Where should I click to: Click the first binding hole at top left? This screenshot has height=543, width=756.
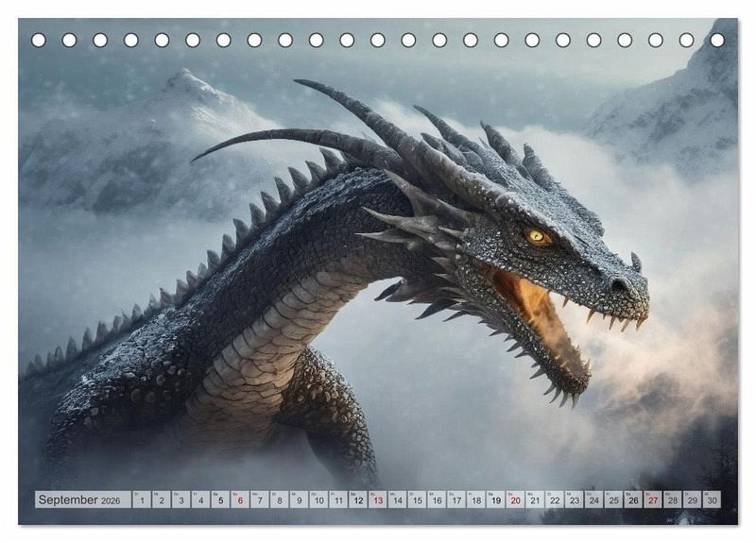pos(39,41)
